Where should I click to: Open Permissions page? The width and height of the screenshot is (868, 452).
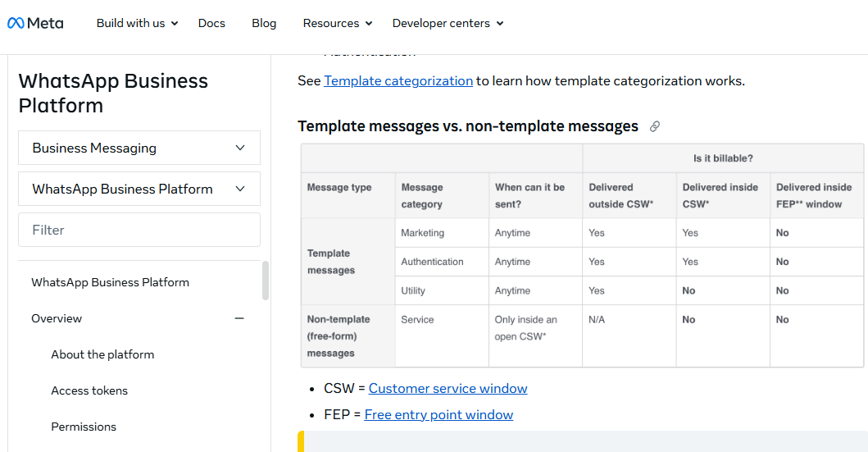pyautogui.click(x=84, y=427)
